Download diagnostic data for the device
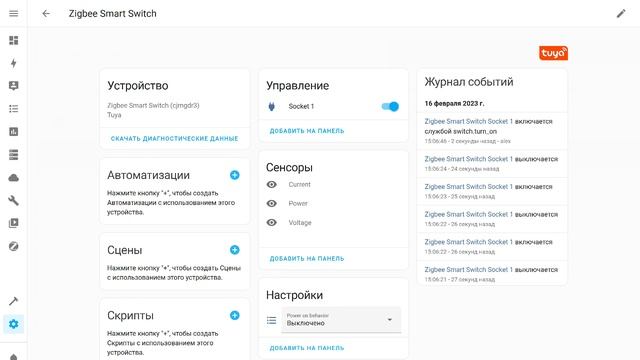The height and width of the screenshot is (360, 640). 174,139
